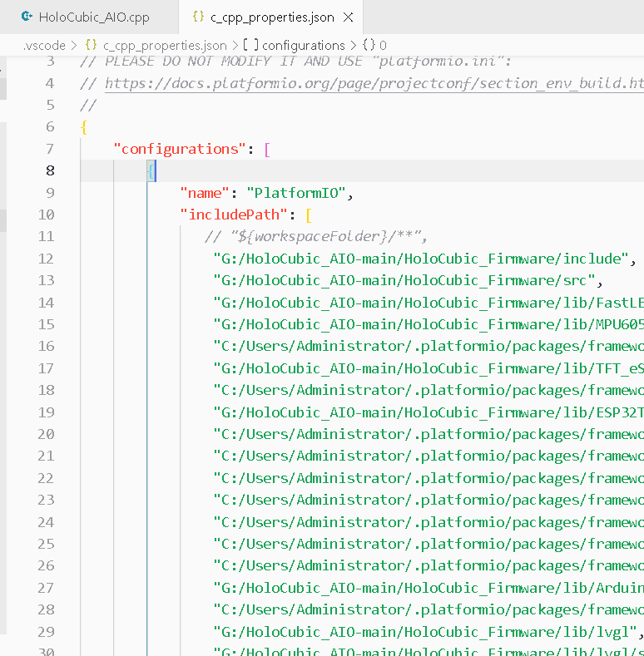644x656 pixels.
Task: Click line number 7 in gutter
Action: point(50,149)
